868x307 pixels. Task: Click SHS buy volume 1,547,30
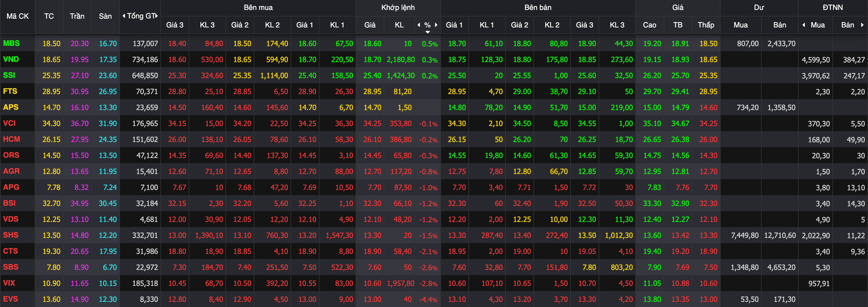[339, 236]
